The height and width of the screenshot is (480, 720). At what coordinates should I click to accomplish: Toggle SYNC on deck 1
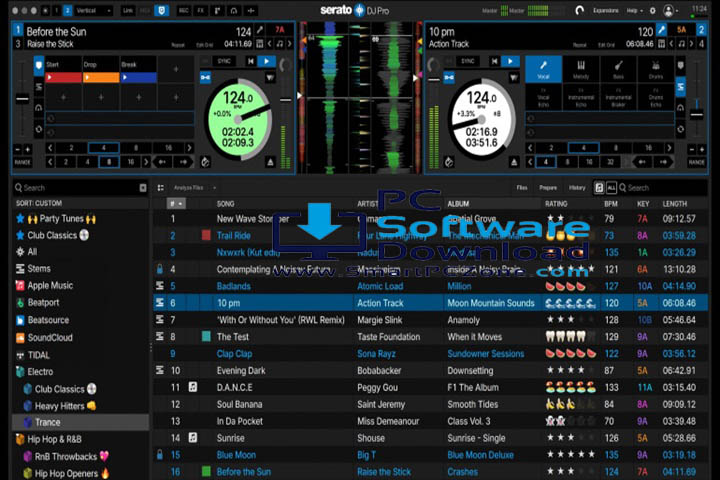tap(224, 61)
